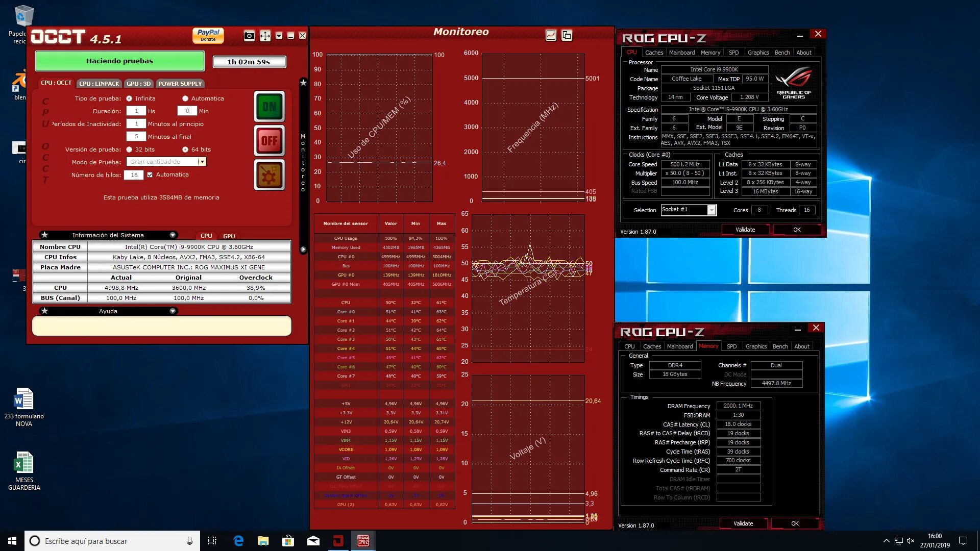Image resolution: width=980 pixels, height=551 pixels.
Task: Click the star icon beside the Monitoreo strip
Action: point(303,83)
